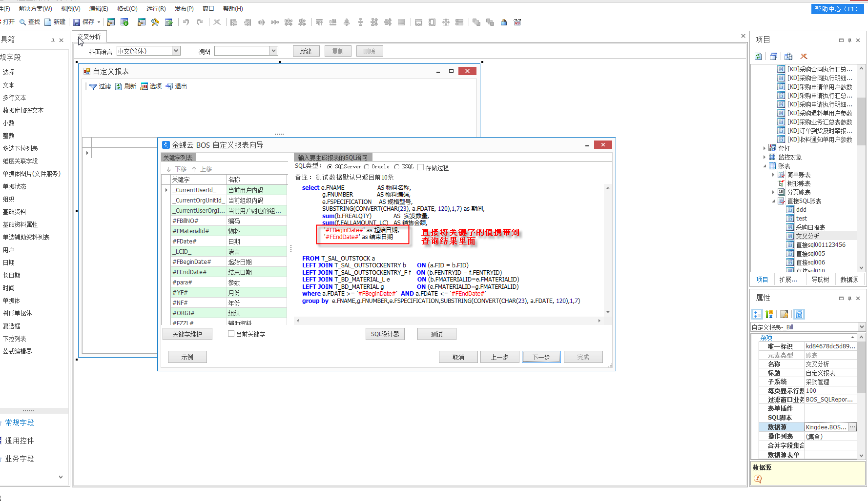Image resolution: width=868 pixels, height=503 pixels.
Task: Click the categorized view icon in properties panel
Action: point(757,314)
